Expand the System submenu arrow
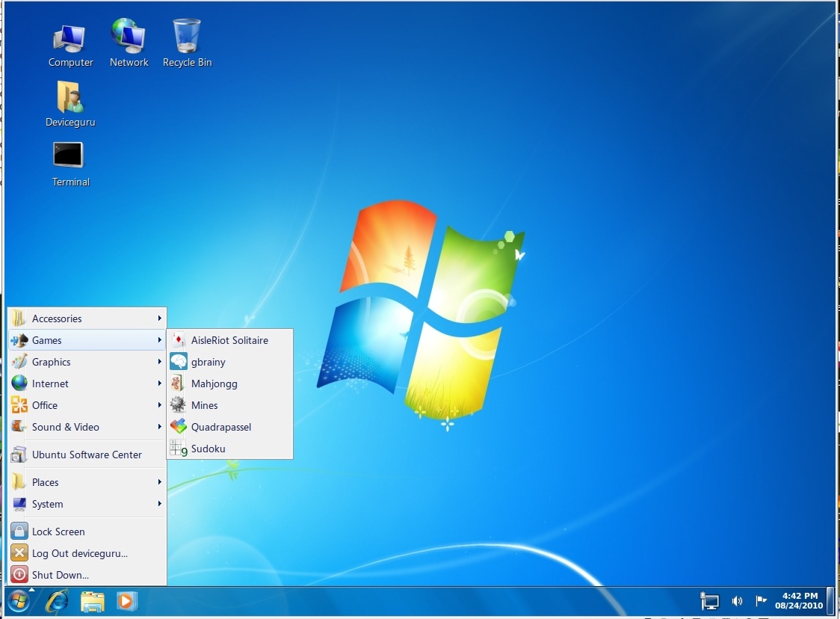The image size is (840, 619). [159, 504]
